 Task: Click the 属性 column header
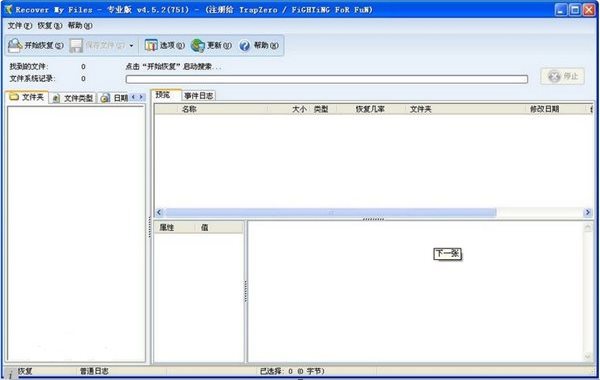174,228
